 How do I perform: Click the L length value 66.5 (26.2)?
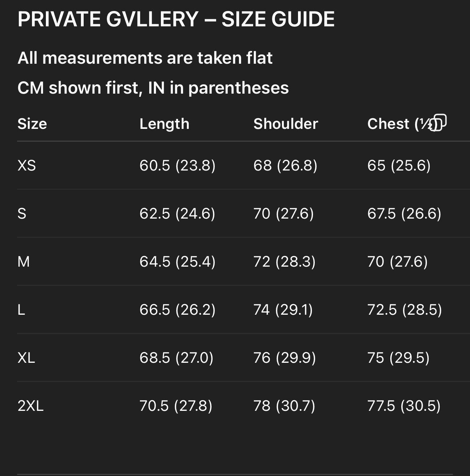click(x=177, y=310)
